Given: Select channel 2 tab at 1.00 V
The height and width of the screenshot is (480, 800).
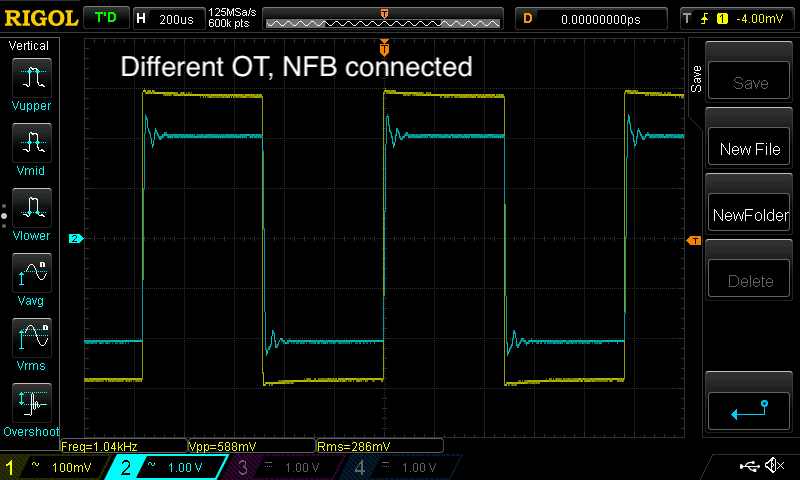Looking at the screenshot, I should click(168, 467).
